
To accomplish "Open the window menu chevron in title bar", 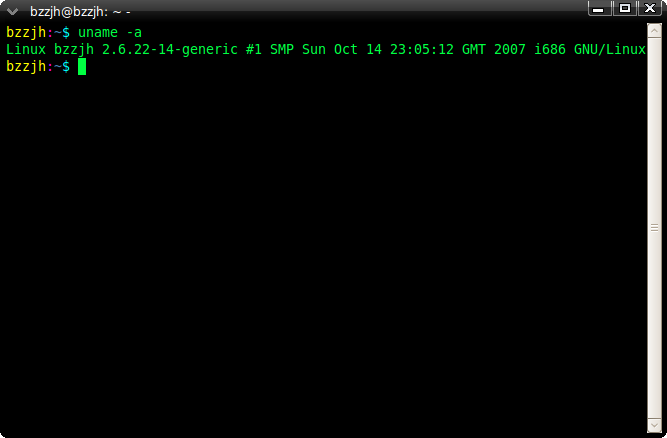I will click(x=12, y=11).
